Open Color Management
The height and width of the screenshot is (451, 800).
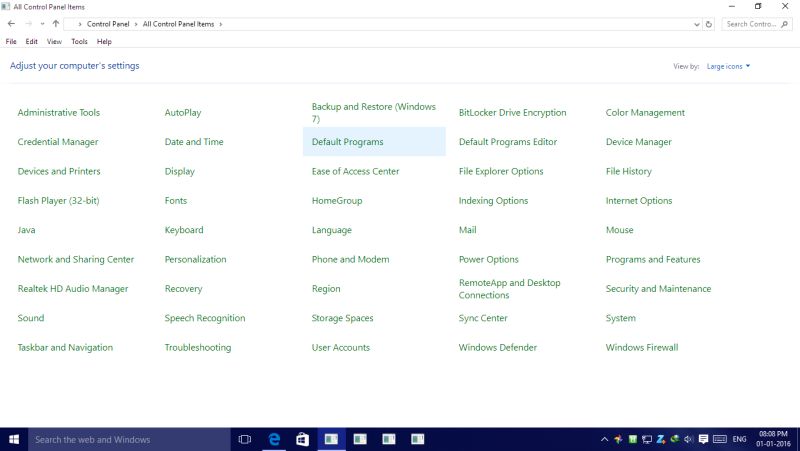pos(645,113)
